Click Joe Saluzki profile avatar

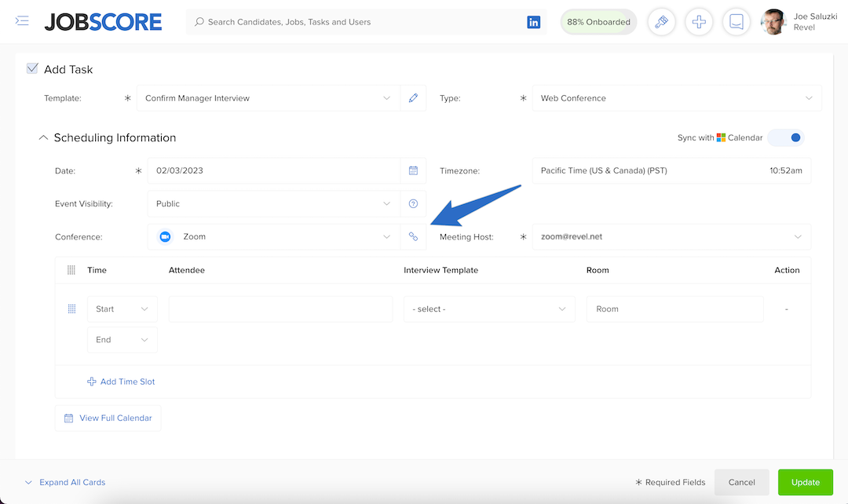point(773,22)
